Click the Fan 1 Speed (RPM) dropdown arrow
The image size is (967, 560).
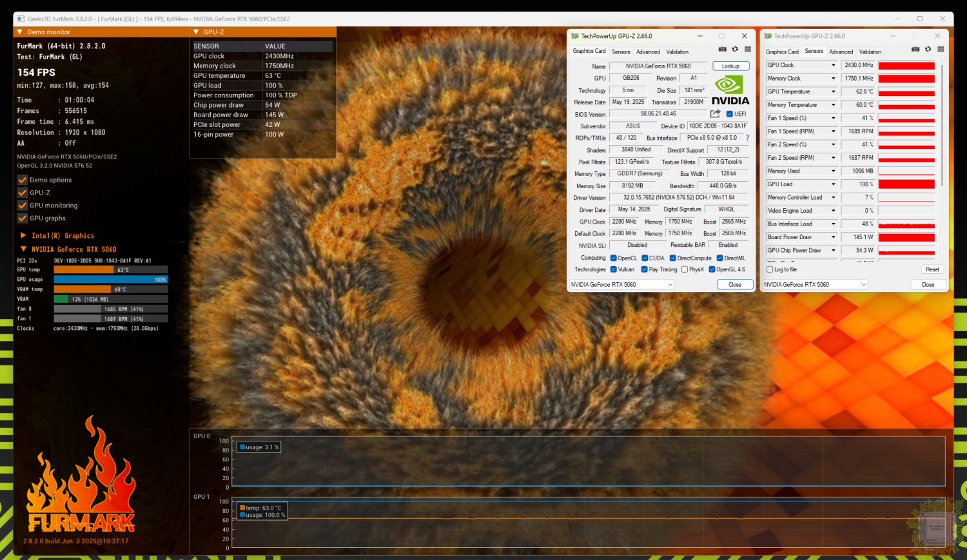(833, 131)
